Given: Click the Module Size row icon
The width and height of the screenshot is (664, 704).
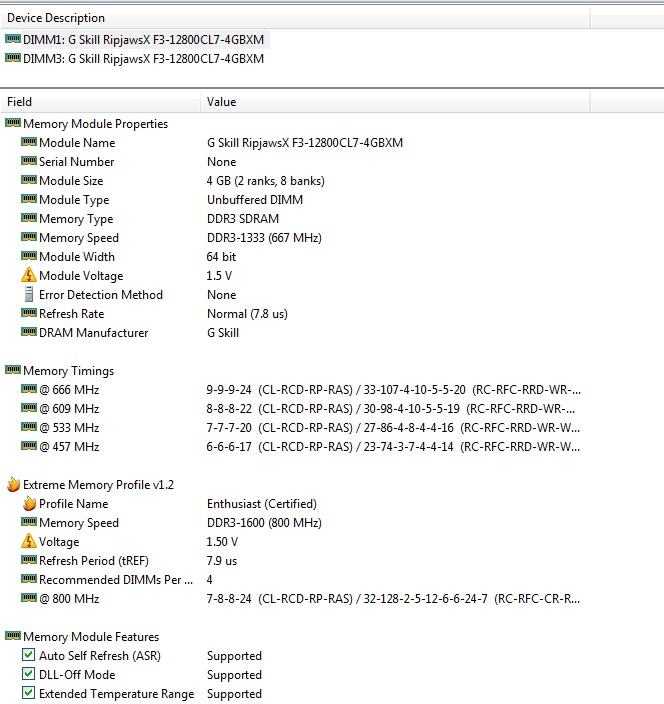Looking at the screenshot, I should 29,180.
